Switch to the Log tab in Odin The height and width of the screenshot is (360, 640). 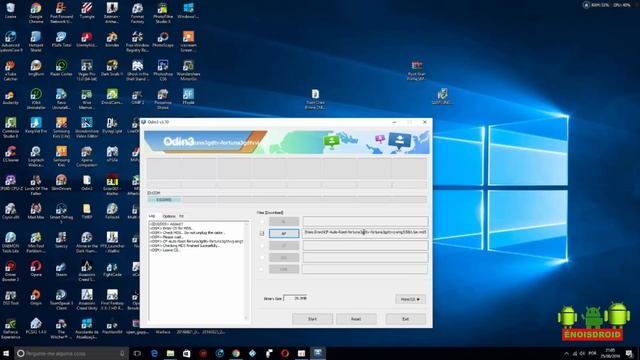[152, 216]
